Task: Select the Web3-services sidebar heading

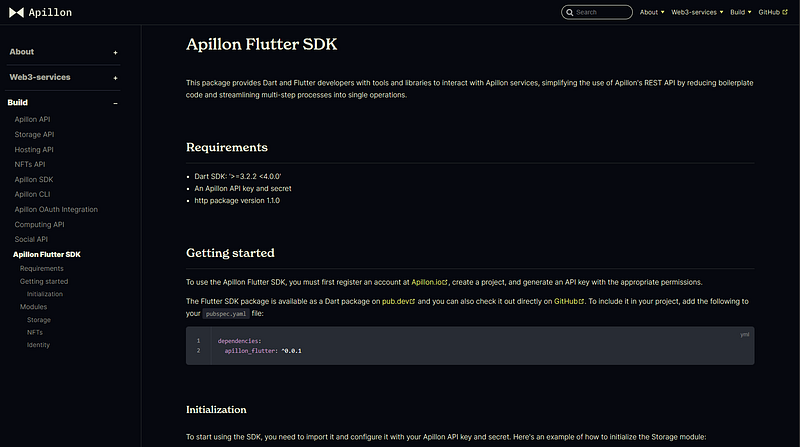Action: pos(40,77)
